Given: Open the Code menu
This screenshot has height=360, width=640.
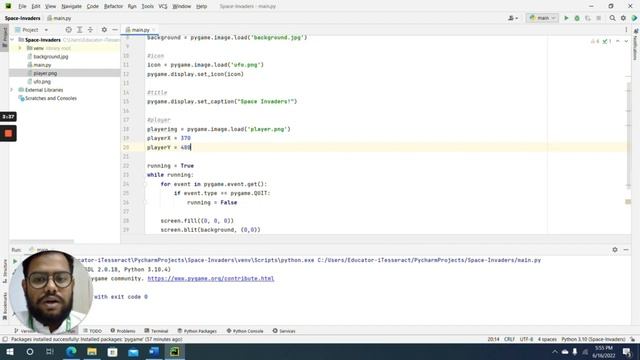Looking at the screenshot, I should click(93, 6).
